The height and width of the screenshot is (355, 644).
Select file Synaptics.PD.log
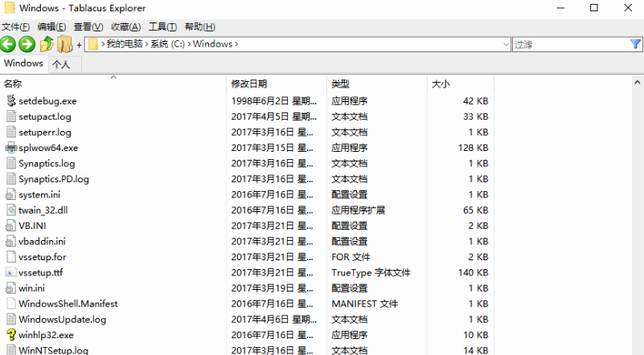[x=54, y=179]
